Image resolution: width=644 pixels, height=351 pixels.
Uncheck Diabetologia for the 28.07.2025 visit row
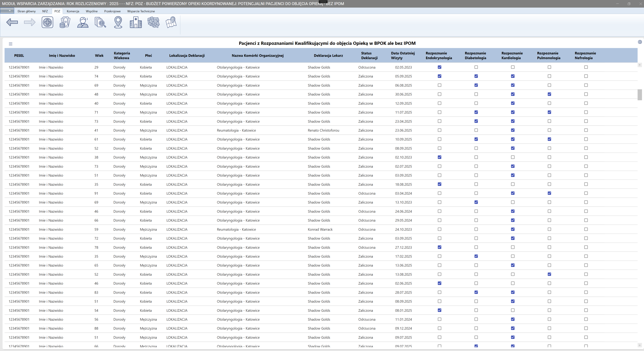476,292
